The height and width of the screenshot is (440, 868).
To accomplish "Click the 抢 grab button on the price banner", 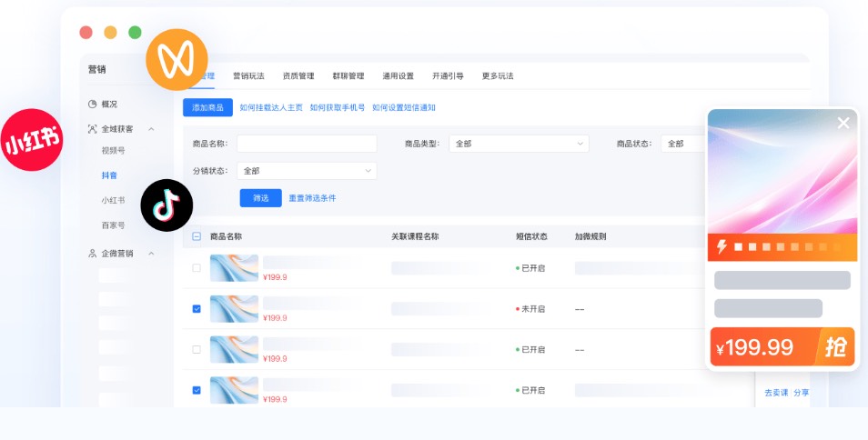I will [x=835, y=347].
